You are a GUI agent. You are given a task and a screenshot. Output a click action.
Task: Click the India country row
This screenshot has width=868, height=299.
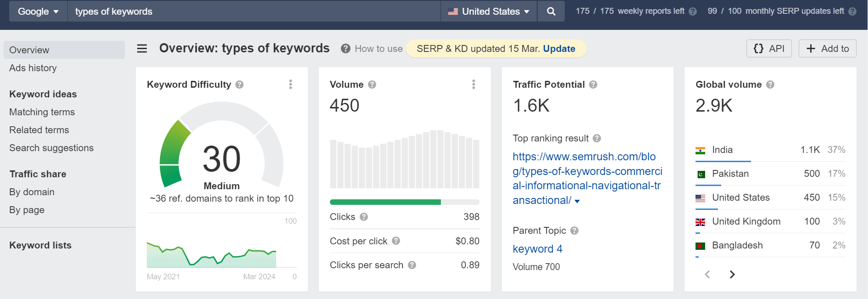coord(770,150)
